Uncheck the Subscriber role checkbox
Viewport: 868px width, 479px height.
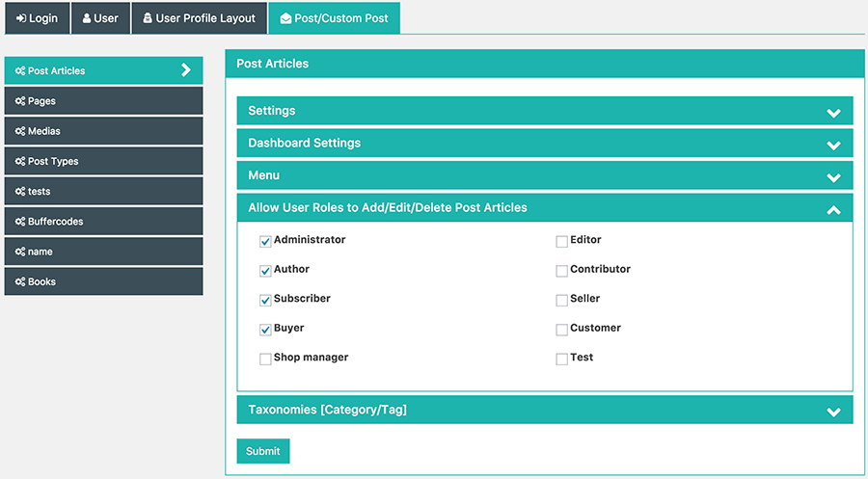coord(265,300)
